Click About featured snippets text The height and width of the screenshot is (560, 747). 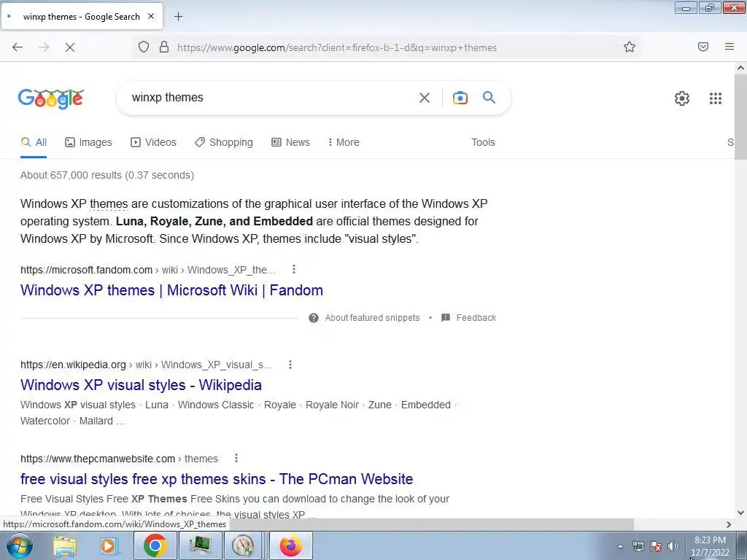(x=372, y=318)
